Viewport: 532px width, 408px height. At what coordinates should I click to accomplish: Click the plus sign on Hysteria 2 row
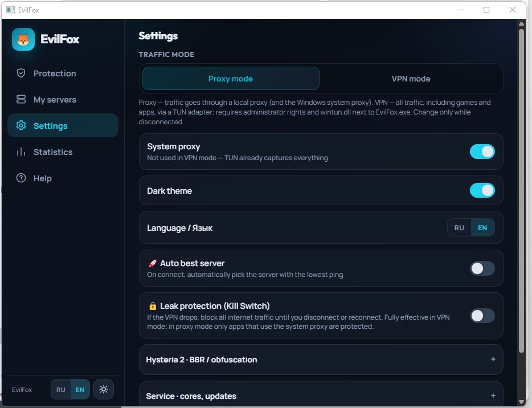point(493,359)
